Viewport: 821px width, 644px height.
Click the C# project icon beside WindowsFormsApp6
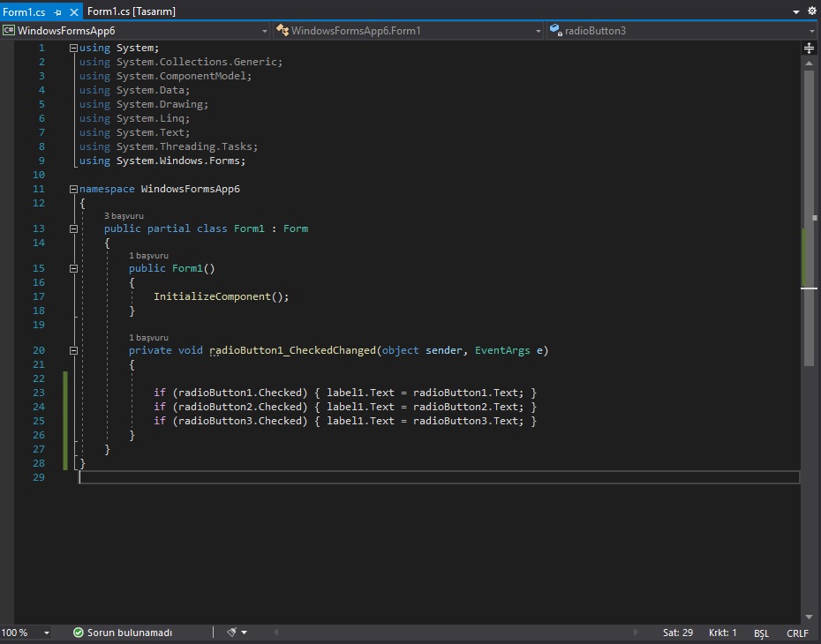[8, 30]
